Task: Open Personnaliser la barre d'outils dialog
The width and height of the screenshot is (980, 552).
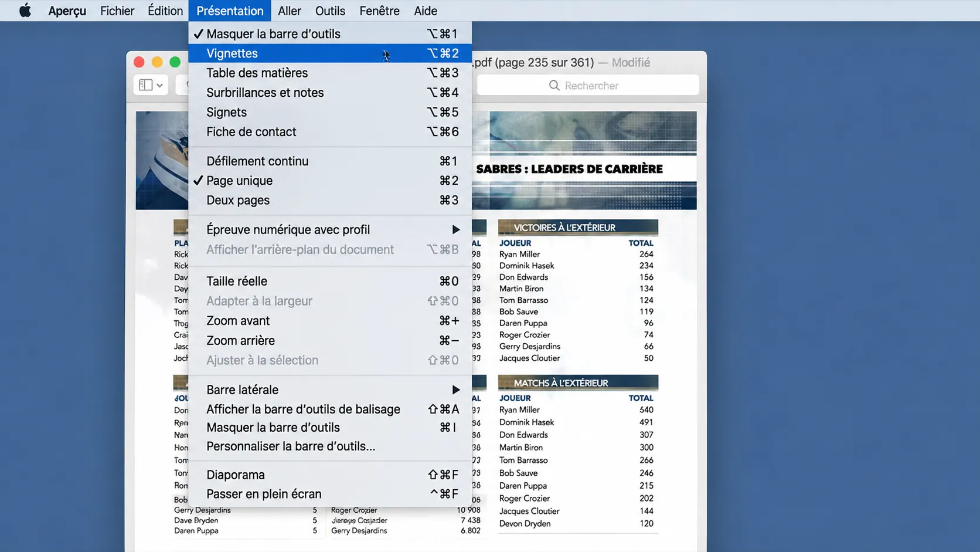Action: click(330, 446)
